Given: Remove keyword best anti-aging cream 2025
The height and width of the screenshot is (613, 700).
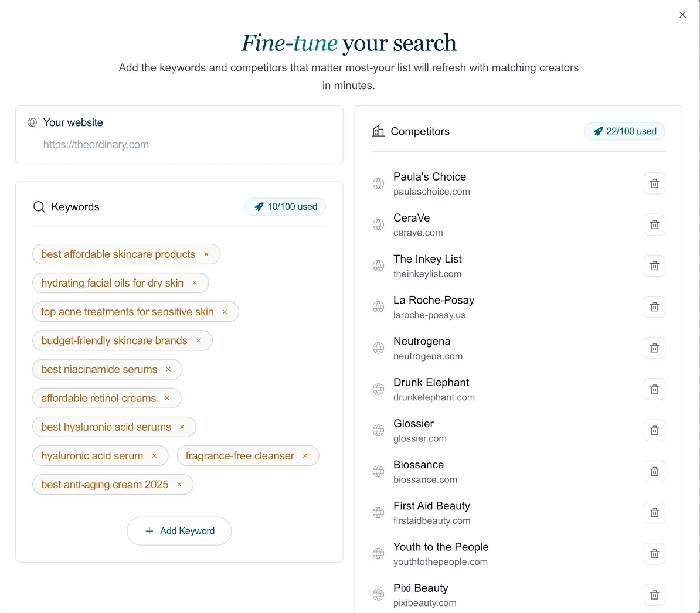Looking at the screenshot, I should [179, 485].
